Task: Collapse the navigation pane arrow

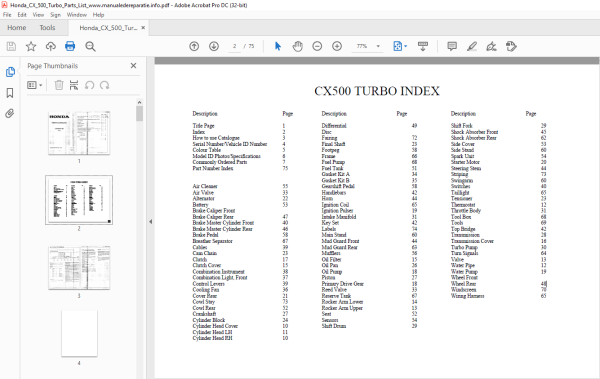Action: [150, 221]
